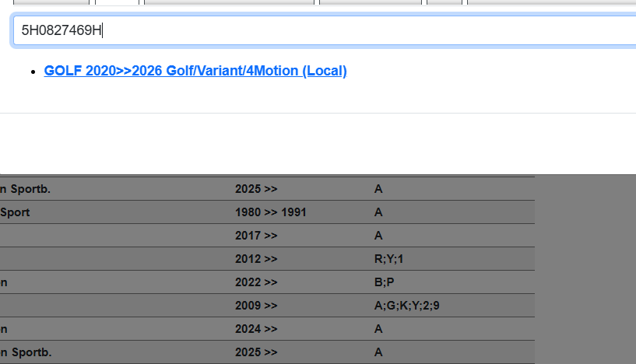Select the '1980 >> 1991' year cell
This screenshot has width=636, height=364.
[x=271, y=212]
